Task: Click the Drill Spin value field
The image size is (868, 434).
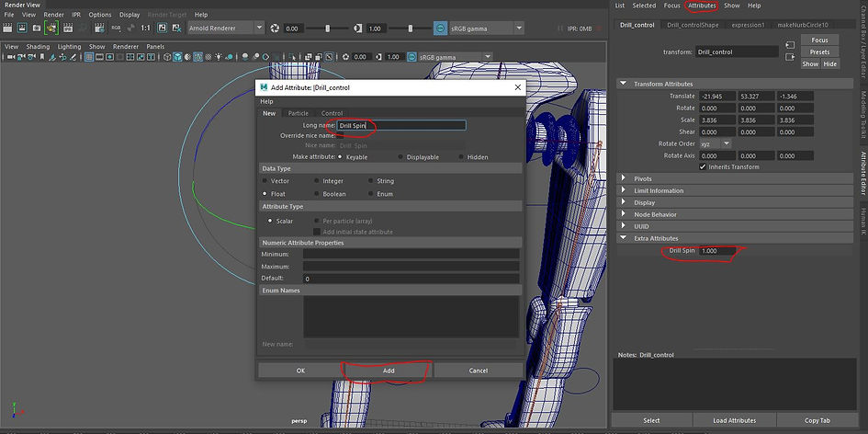Action: click(717, 250)
